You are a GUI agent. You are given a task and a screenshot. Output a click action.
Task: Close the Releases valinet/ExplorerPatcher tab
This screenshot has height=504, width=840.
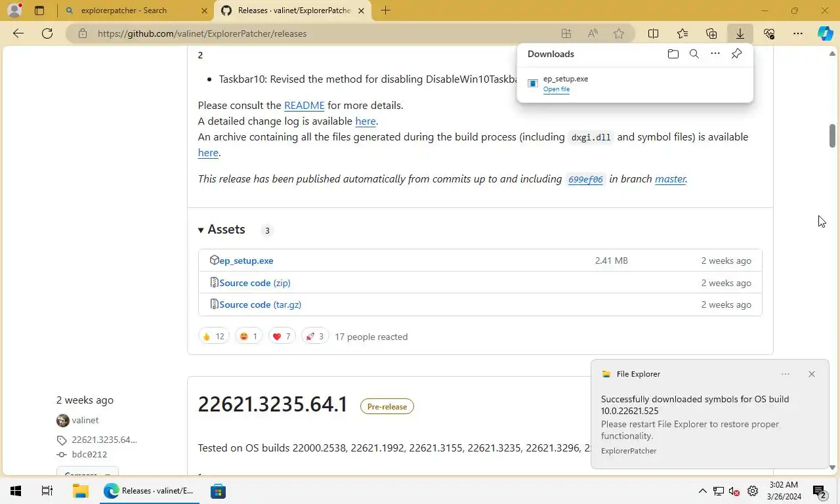(x=361, y=10)
